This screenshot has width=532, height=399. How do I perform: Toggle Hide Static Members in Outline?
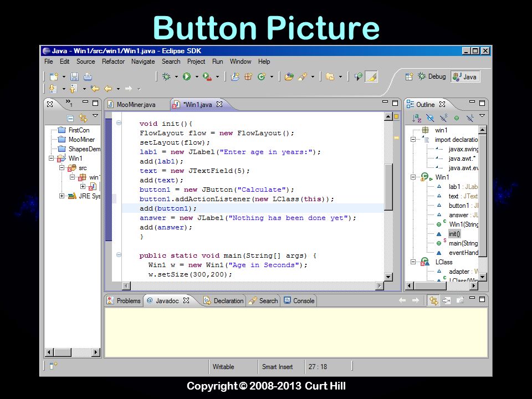click(x=443, y=118)
